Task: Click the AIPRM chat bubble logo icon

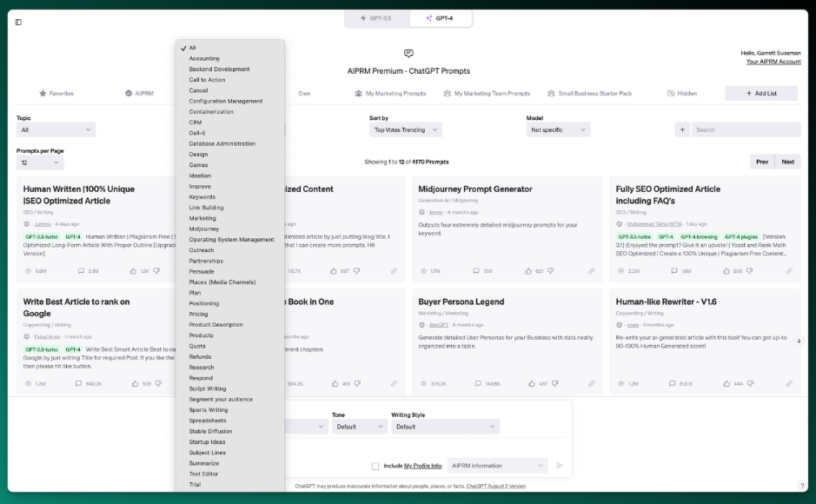Action: pyautogui.click(x=408, y=54)
